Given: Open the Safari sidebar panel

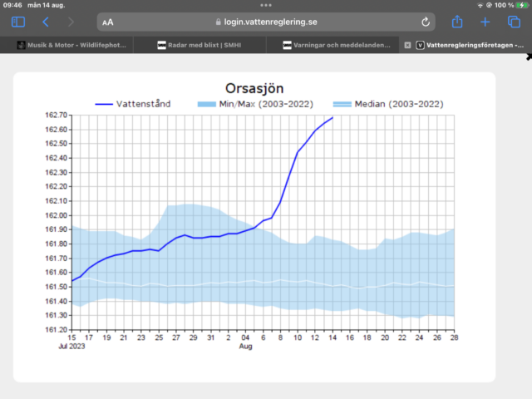Looking at the screenshot, I should point(18,22).
